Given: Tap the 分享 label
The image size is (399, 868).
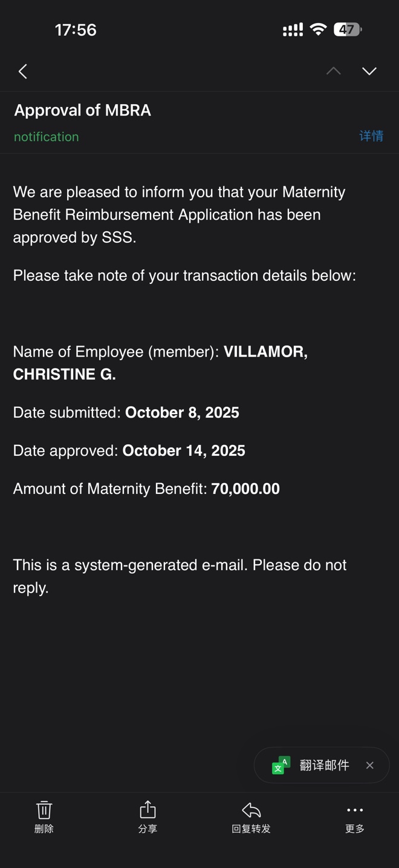Looking at the screenshot, I should [x=148, y=829].
